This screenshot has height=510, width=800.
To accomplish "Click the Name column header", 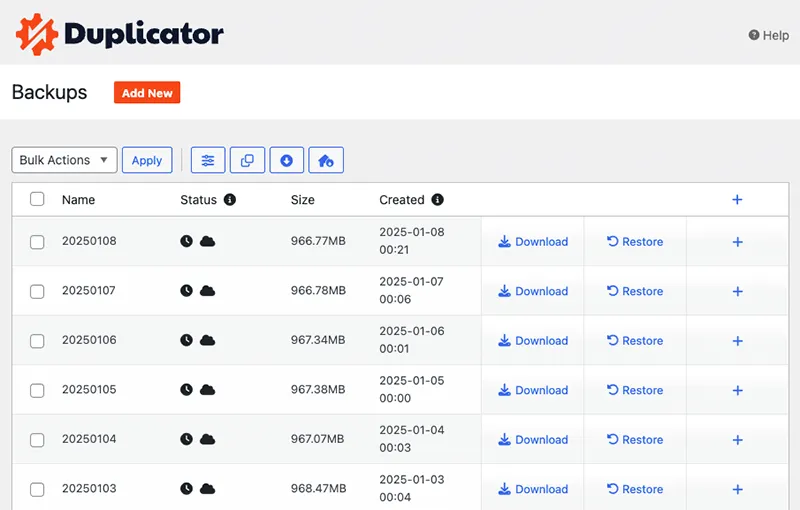I will 79,200.
